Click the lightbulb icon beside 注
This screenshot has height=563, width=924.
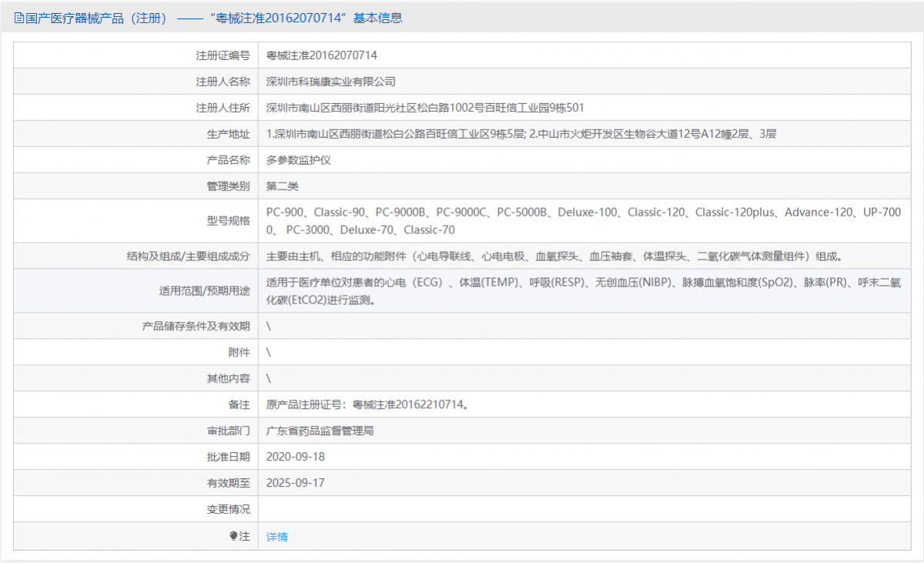[233, 536]
